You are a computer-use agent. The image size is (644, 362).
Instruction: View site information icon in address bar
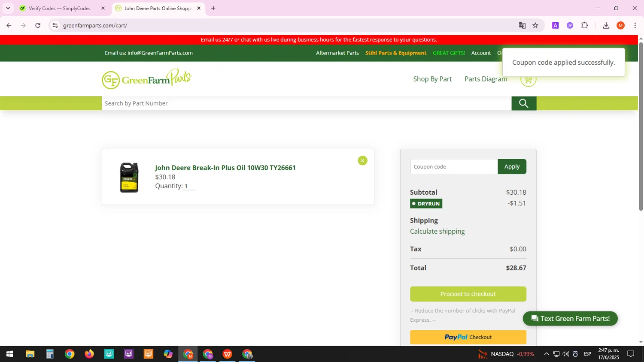click(x=55, y=25)
